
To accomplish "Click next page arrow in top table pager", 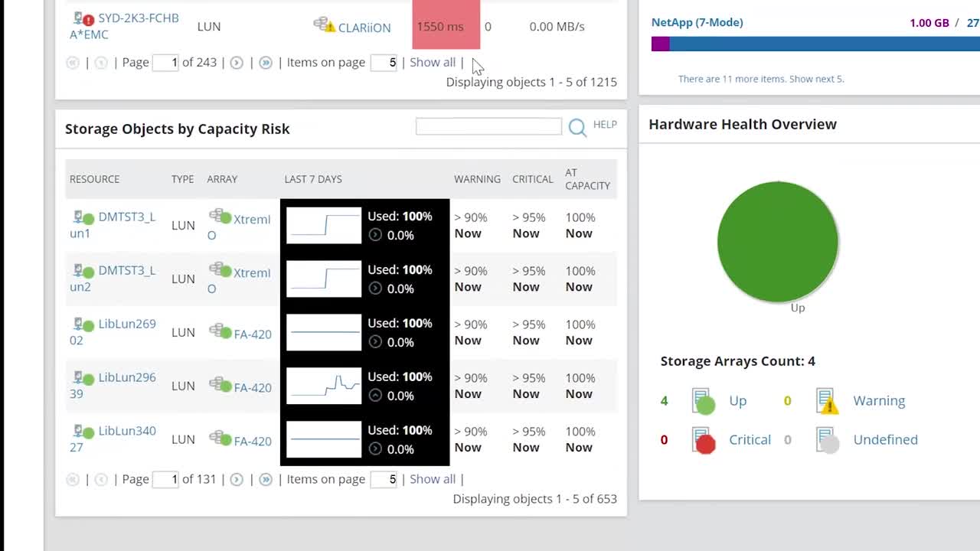I will pos(237,63).
